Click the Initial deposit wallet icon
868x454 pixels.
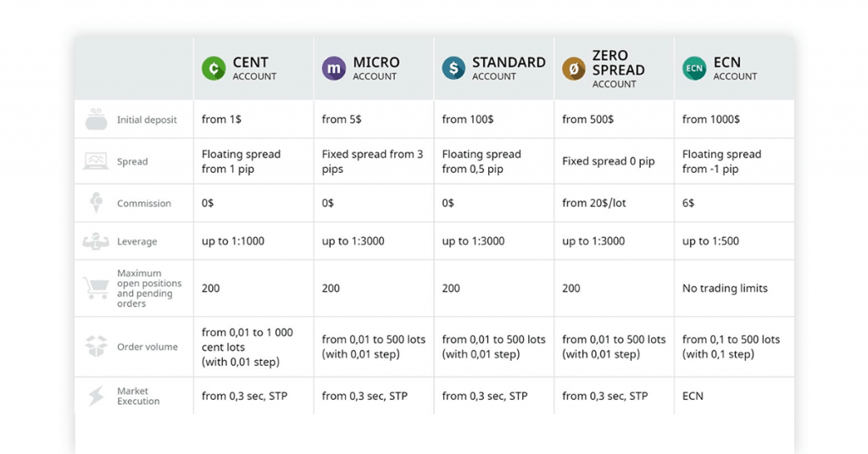[x=96, y=120]
